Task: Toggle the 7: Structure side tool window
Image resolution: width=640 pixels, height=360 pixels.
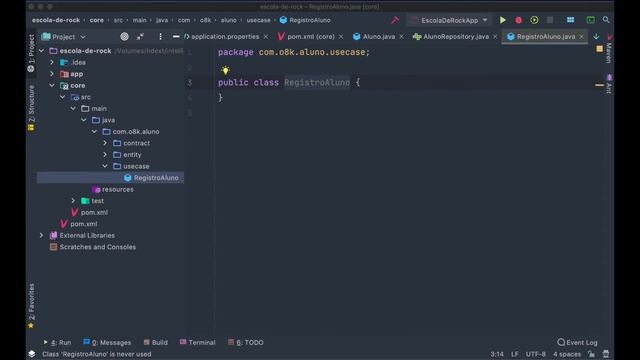Action: point(31,108)
